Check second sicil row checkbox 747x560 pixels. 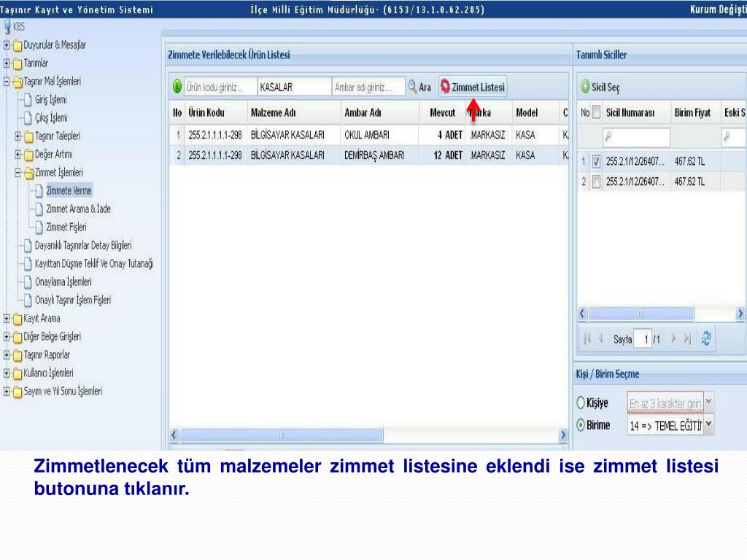click(x=596, y=182)
